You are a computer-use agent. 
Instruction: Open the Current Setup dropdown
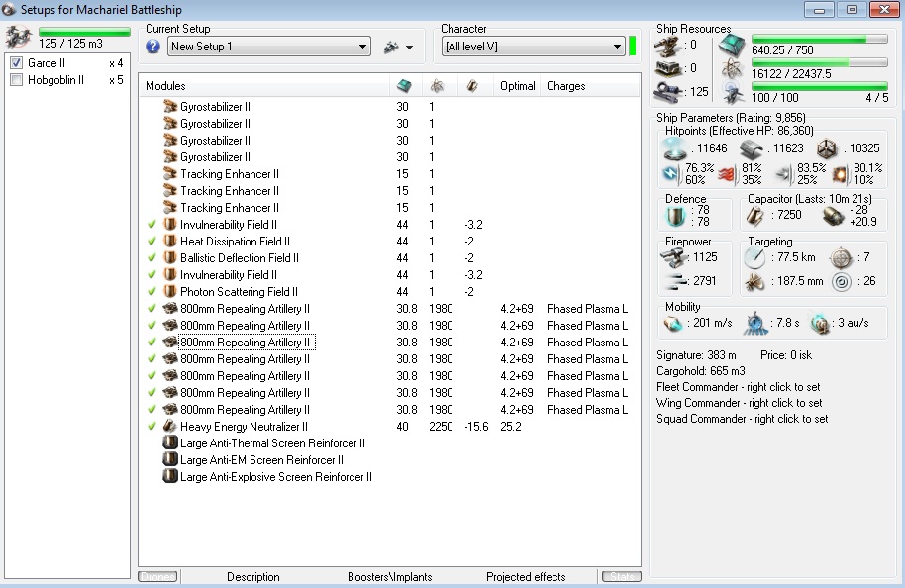point(360,47)
